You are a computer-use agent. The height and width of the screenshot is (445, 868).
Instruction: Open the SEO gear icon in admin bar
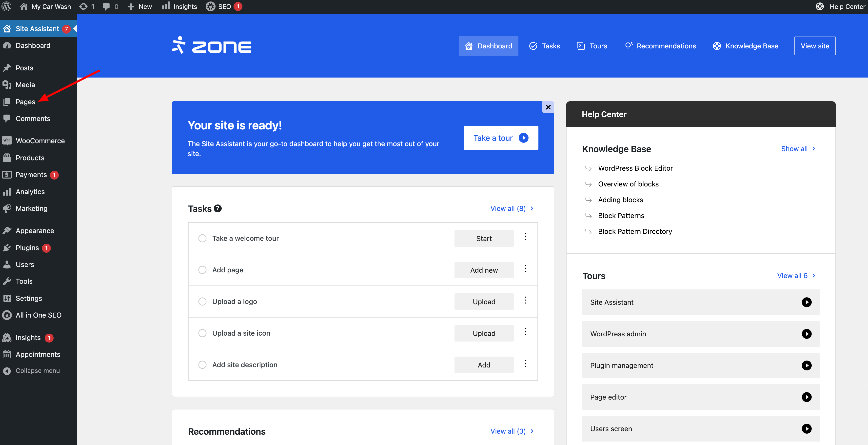pyautogui.click(x=211, y=6)
